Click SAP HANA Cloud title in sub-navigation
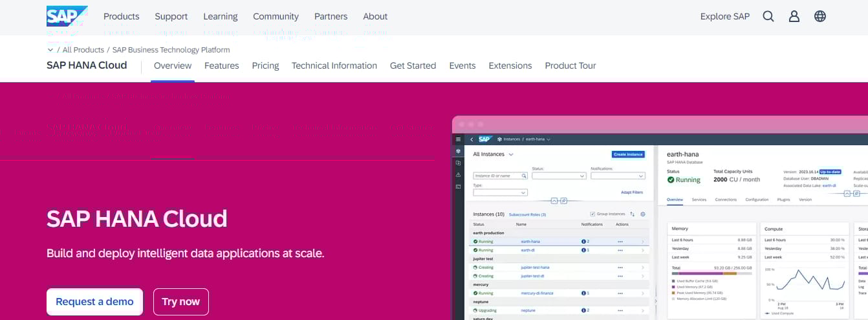Viewport: 868px width, 320px height. coord(87,65)
